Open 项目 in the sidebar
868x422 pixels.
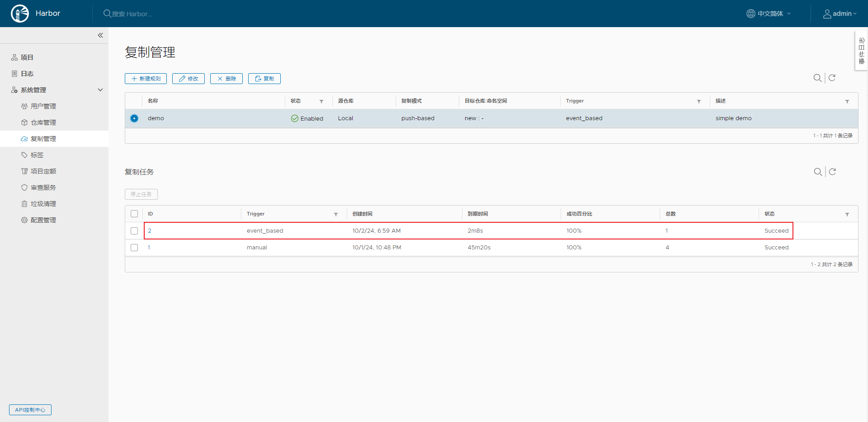[x=27, y=57]
